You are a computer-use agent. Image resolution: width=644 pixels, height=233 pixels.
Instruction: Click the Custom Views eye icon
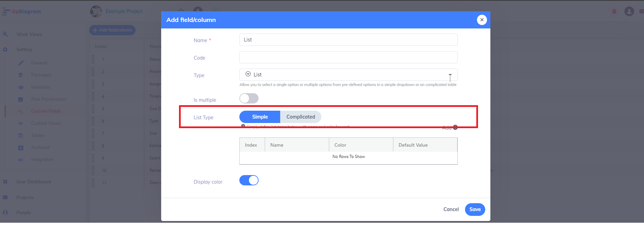21,123
